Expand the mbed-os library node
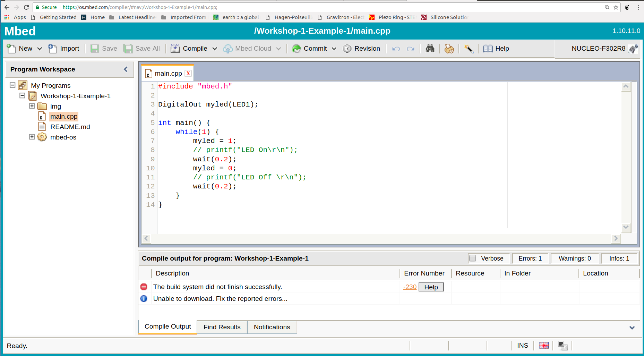644x356 pixels. [32, 137]
